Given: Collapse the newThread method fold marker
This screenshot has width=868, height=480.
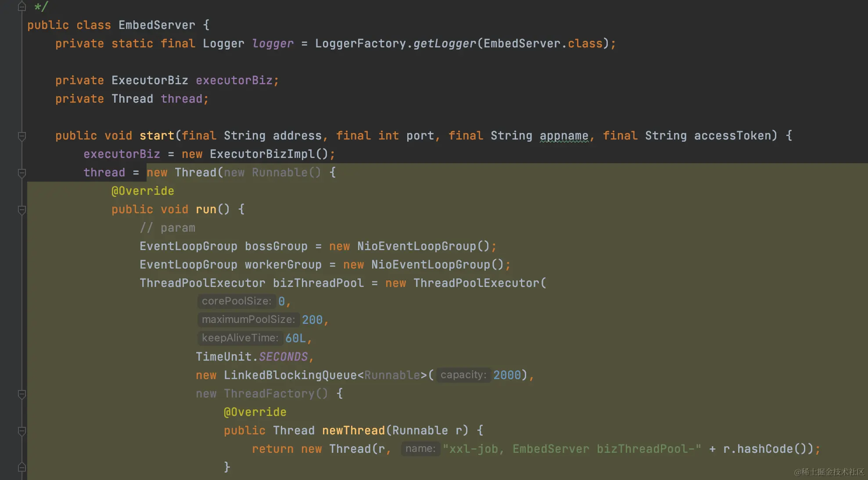Looking at the screenshot, I should point(22,431).
